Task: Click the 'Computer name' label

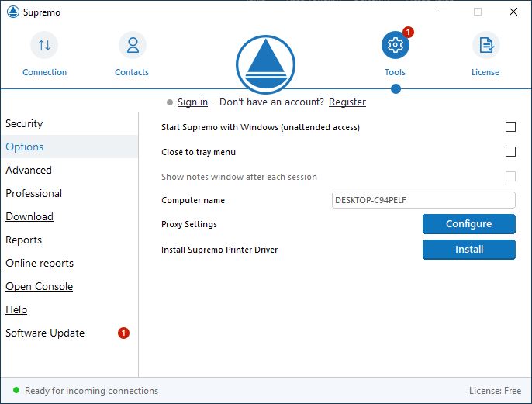Action: [x=193, y=200]
